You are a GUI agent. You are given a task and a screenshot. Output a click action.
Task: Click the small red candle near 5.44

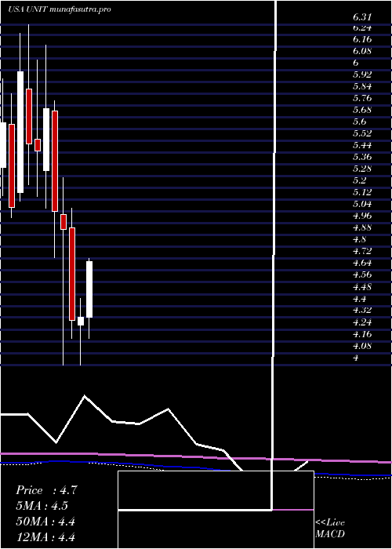click(38, 145)
